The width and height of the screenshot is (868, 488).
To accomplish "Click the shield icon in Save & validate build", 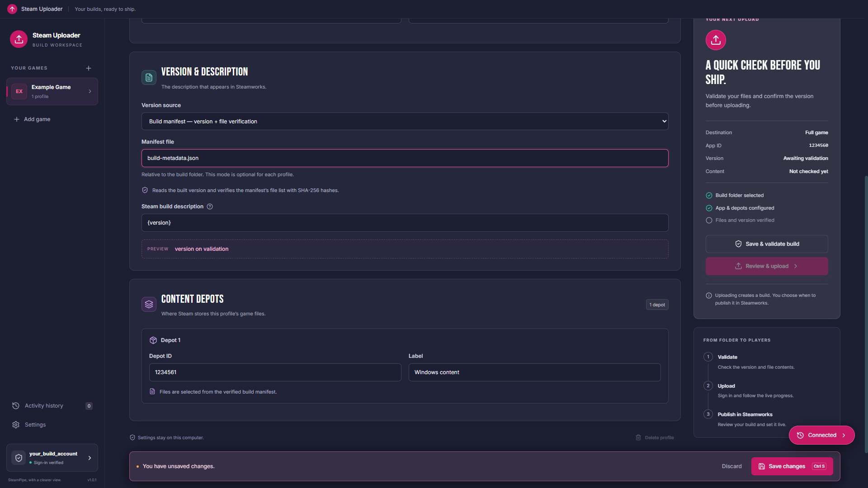I will tap(738, 244).
